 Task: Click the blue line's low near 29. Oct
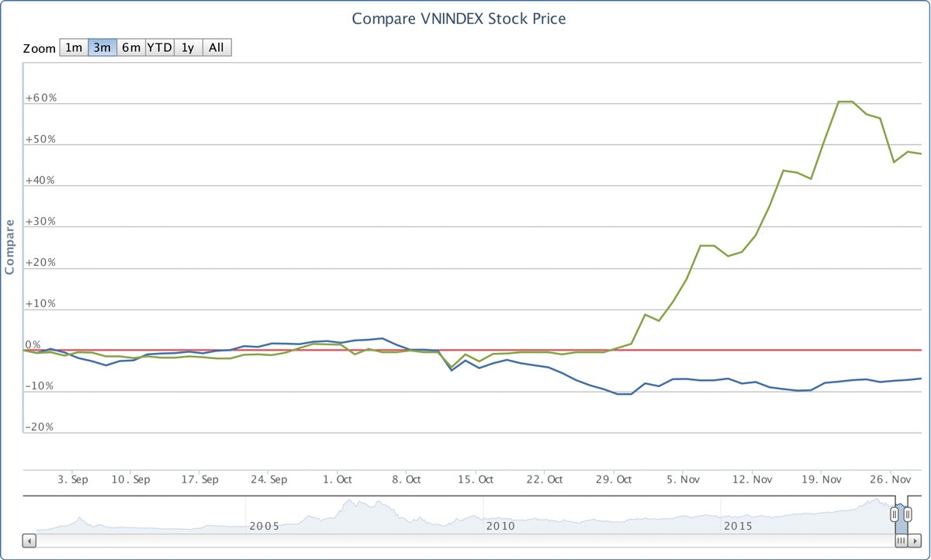pyautogui.click(x=625, y=394)
